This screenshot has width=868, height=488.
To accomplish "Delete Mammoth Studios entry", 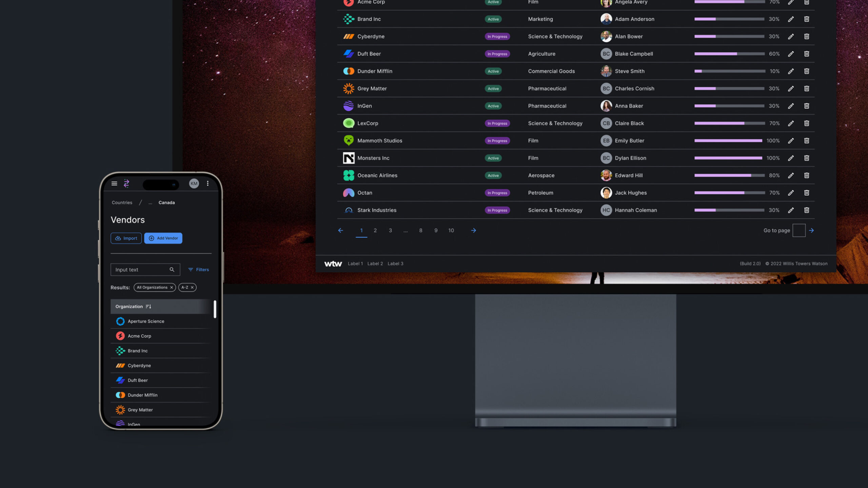I will (x=807, y=140).
